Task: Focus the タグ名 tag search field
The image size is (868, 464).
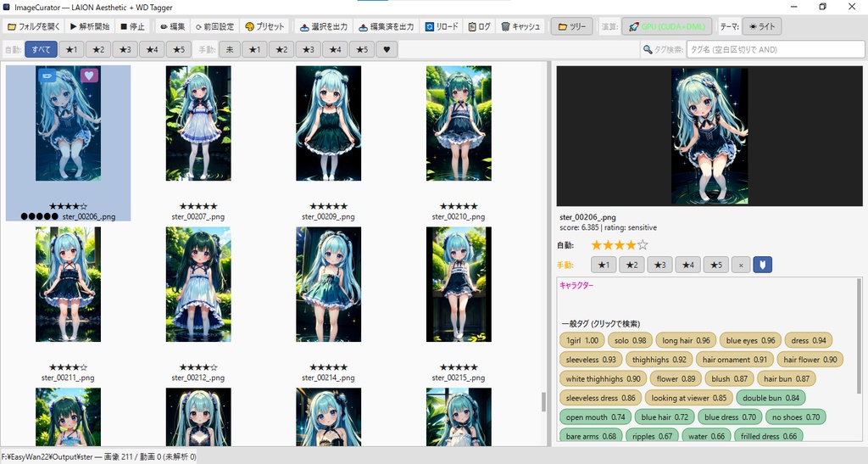Action: pyautogui.click(x=775, y=50)
